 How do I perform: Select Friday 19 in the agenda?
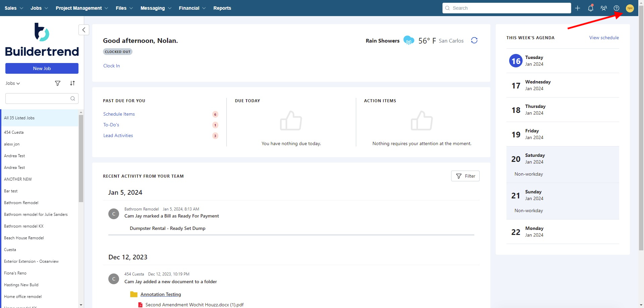pyautogui.click(x=563, y=134)
